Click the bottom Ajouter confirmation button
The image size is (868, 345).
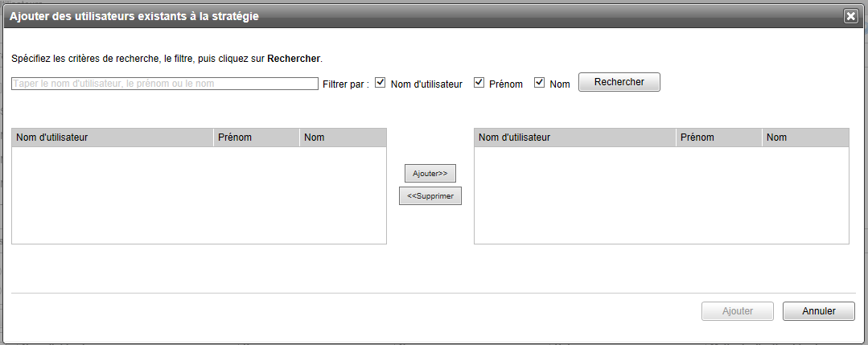(738, 311)
